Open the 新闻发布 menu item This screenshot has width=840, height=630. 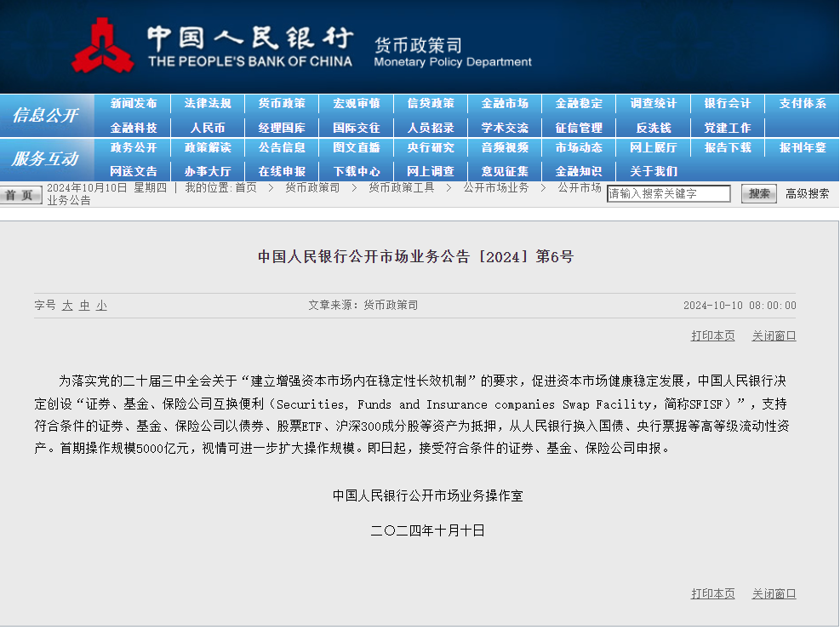tap(134, 104)
